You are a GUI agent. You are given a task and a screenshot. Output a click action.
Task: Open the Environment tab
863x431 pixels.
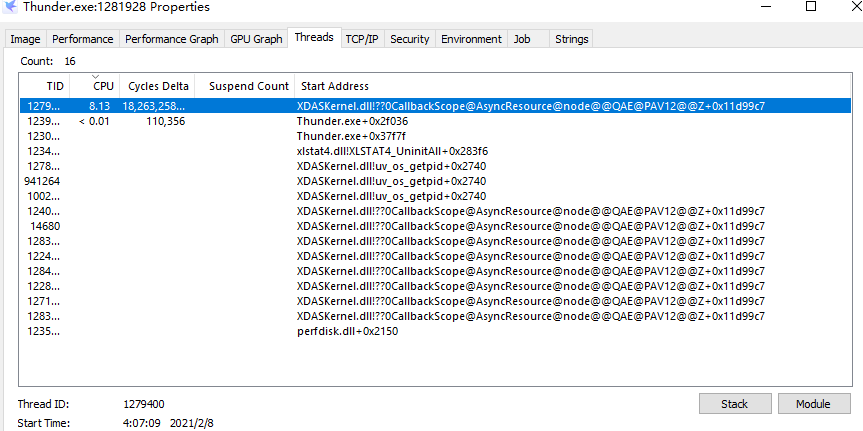471,39
